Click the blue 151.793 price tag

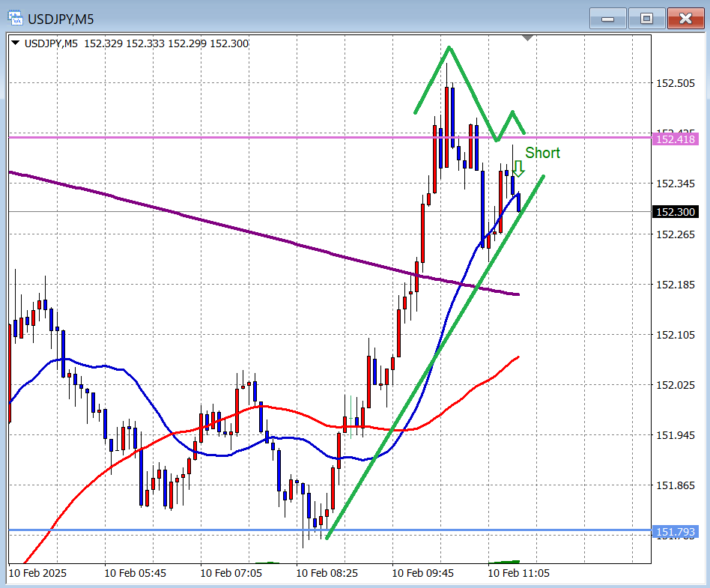[676, 533]
